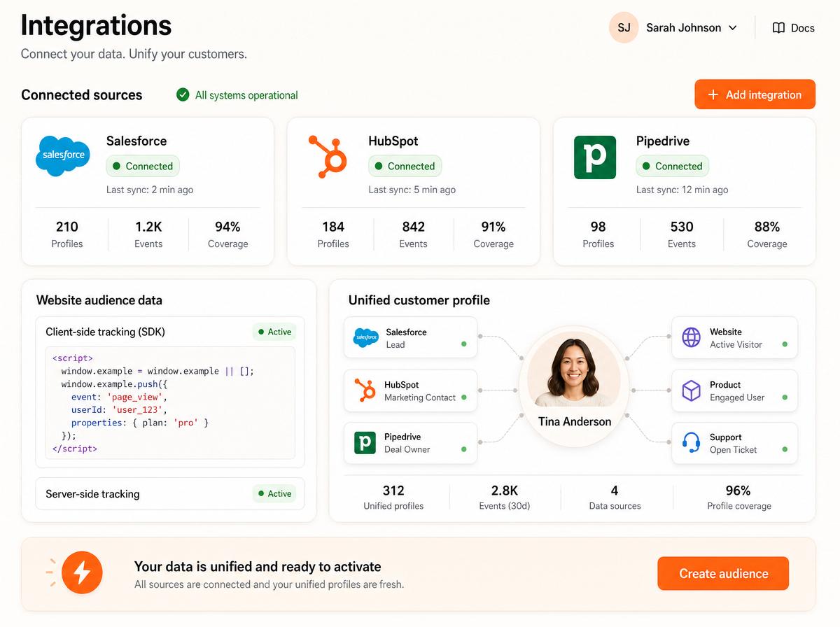Click the plus icon in Add integration button
The height and width of the screenshot is (627, 840).
coord(713,94)
